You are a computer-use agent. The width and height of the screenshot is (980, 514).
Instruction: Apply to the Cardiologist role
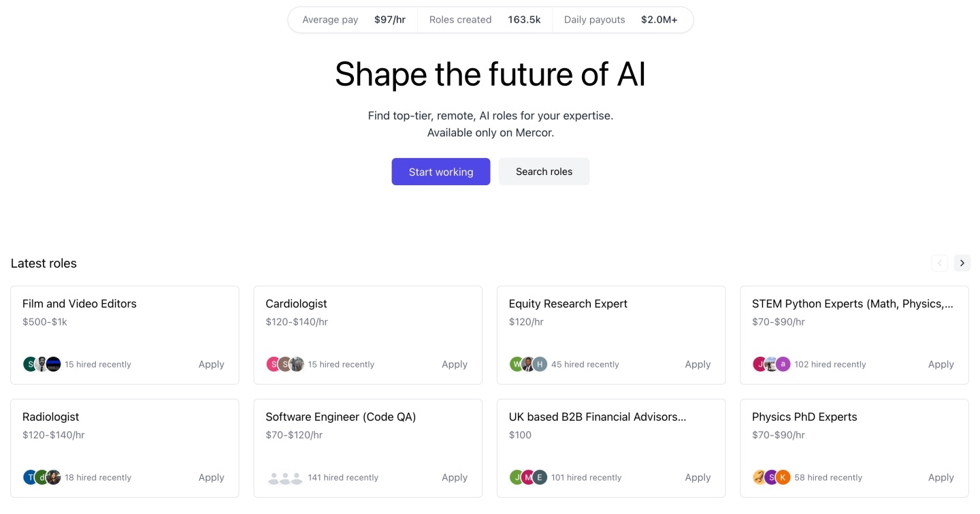click(x=454, y=364)
